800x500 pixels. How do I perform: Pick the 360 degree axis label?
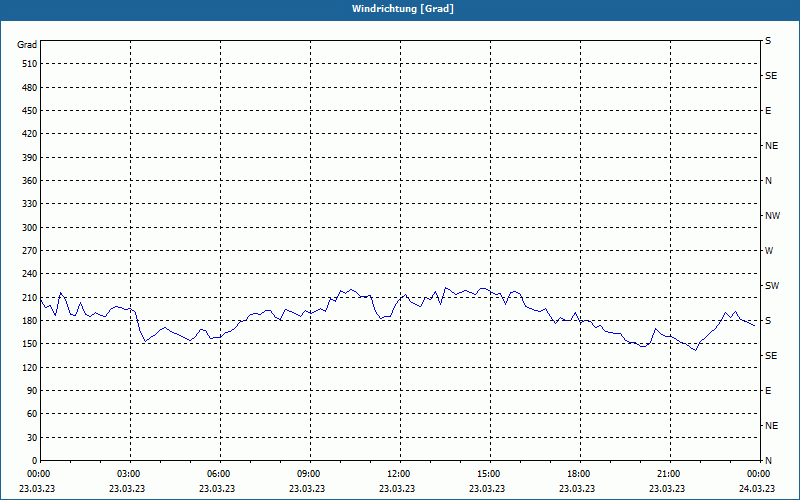click(30, 181)
